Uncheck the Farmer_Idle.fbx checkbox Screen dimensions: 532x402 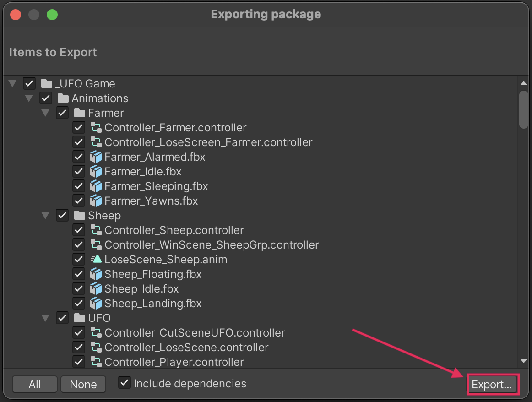pyautogui.click(x=79, y=172)
